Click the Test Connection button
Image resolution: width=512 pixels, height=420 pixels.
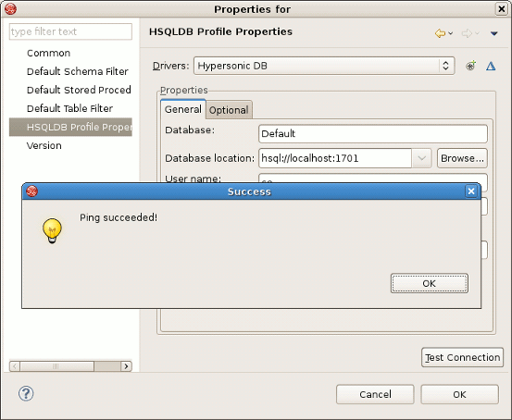[462, 357]
